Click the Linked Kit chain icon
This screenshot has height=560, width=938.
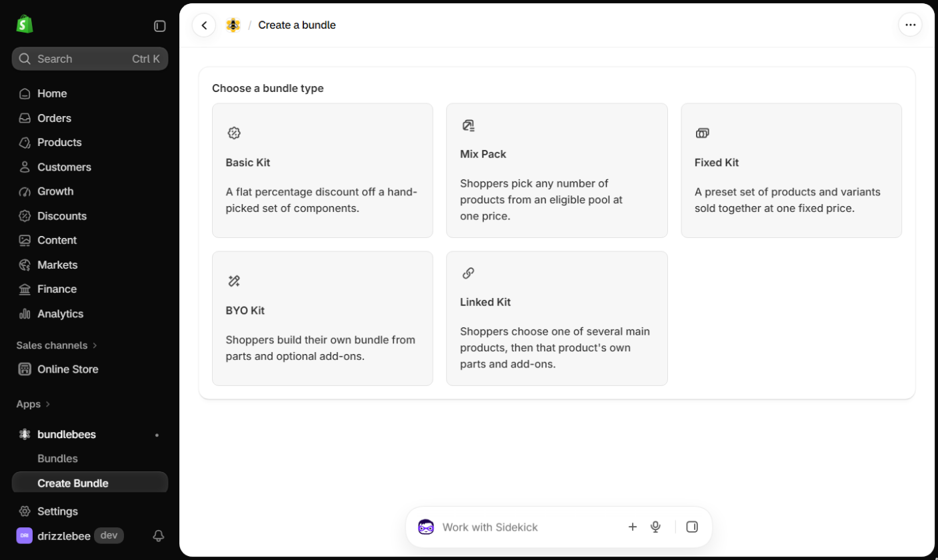pyautogui.click(x=468, y=273)
